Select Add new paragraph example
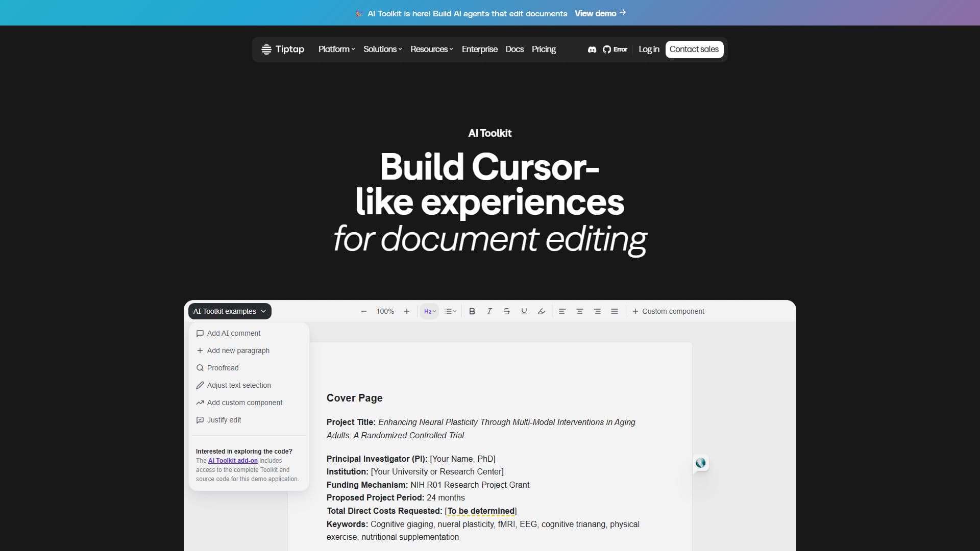 click(x=249, y=350)
